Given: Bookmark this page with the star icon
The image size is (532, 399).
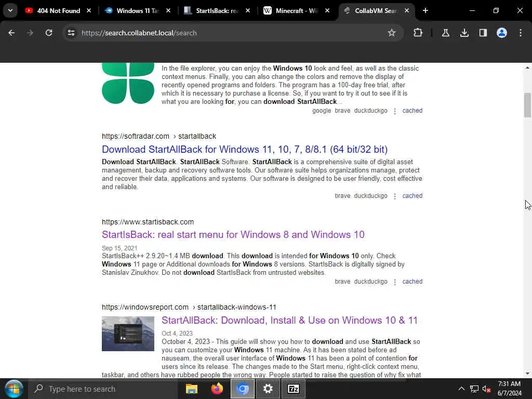Looking at the screenshot, I should coord(392,33).
